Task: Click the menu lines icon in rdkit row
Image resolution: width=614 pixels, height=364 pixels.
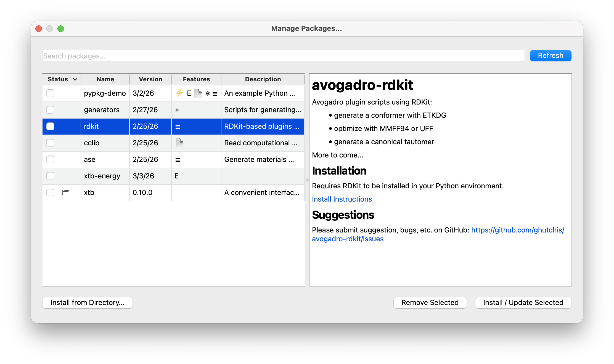Action: pyautogui.click(x=178, y=127)
